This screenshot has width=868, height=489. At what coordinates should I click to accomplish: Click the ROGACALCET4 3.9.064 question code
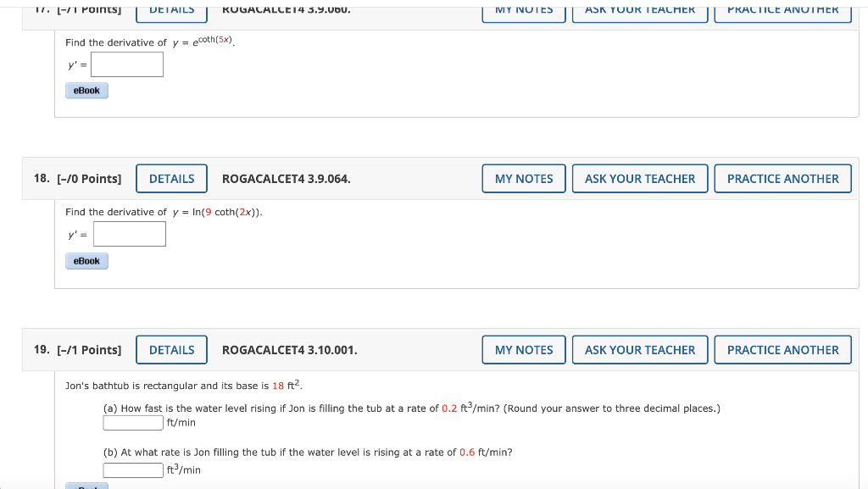[287, 179]
